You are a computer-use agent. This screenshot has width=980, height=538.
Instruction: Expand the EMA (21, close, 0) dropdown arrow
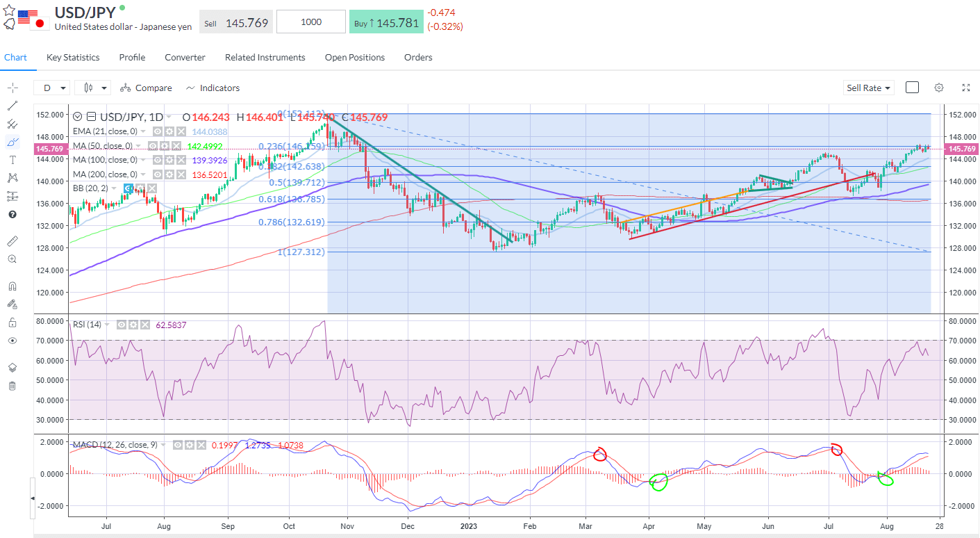point(143,131)
